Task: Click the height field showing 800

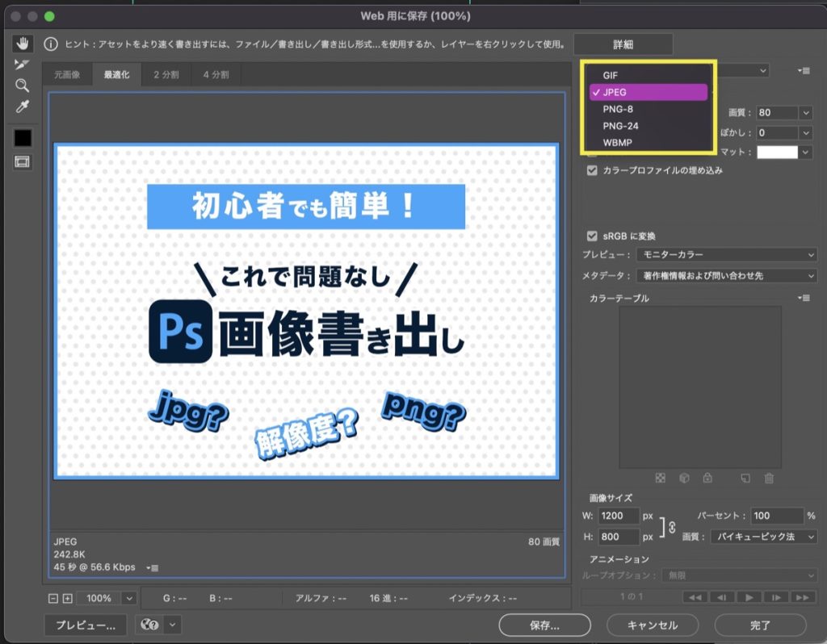Action: coord(619,537)
